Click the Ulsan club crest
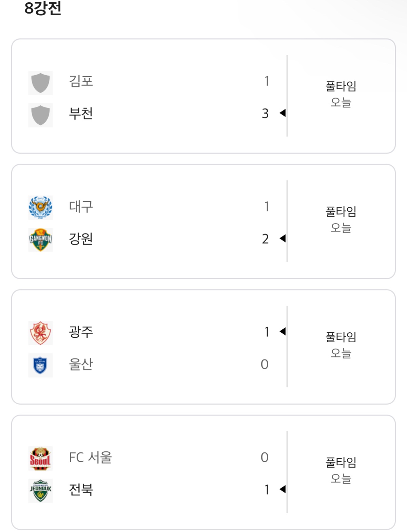 [x=40, y=365]
